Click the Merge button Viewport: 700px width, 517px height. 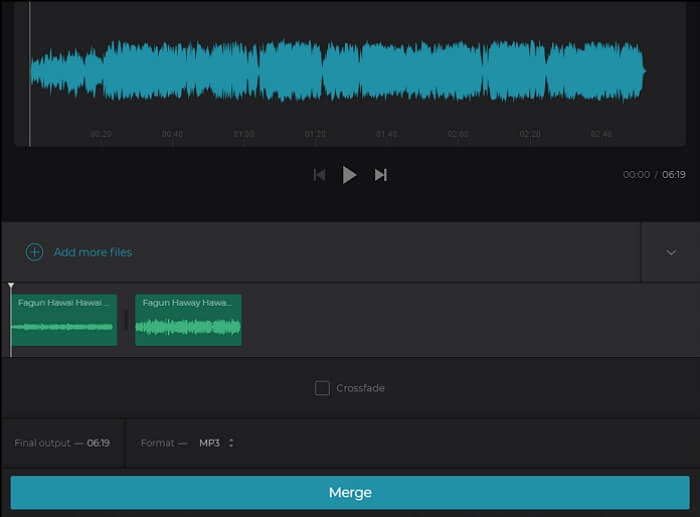350,492
